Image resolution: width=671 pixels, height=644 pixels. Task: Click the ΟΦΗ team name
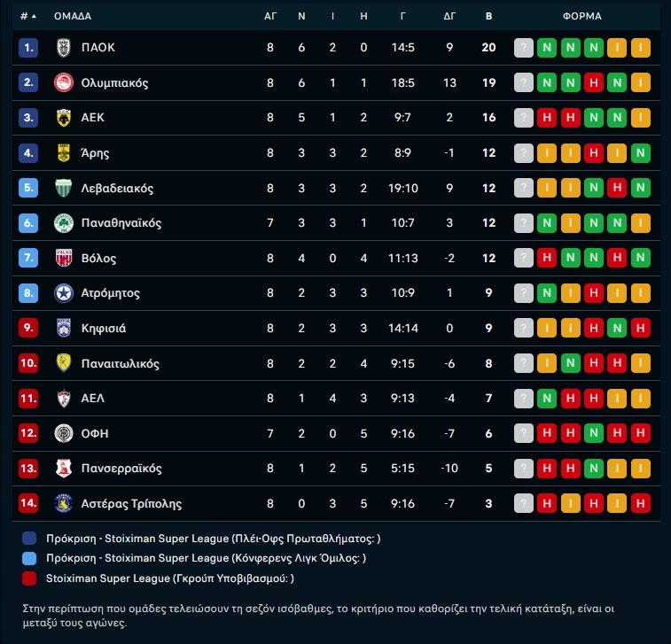pyautogui.click(x=95, y=433)
